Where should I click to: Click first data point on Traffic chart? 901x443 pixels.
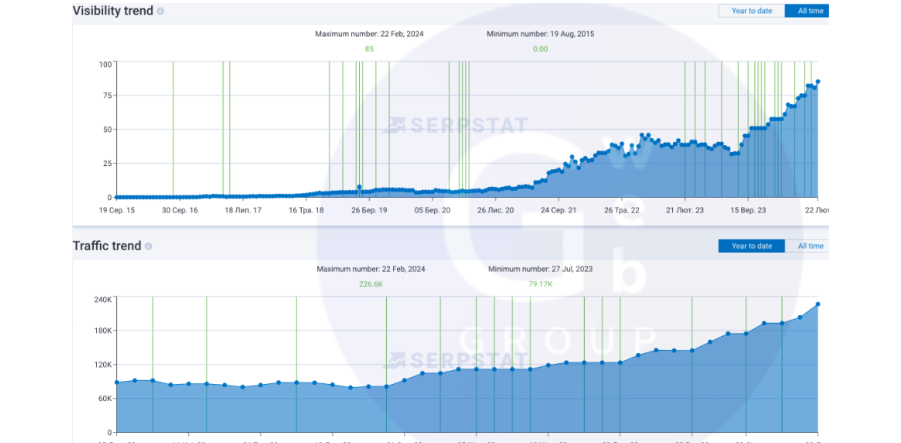(x=116, y=382)
